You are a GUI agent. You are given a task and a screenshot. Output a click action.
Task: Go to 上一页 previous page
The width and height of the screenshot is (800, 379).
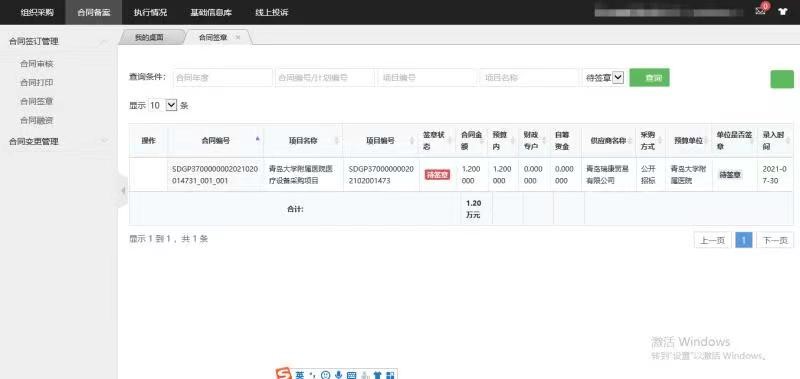tap(712, 240)
